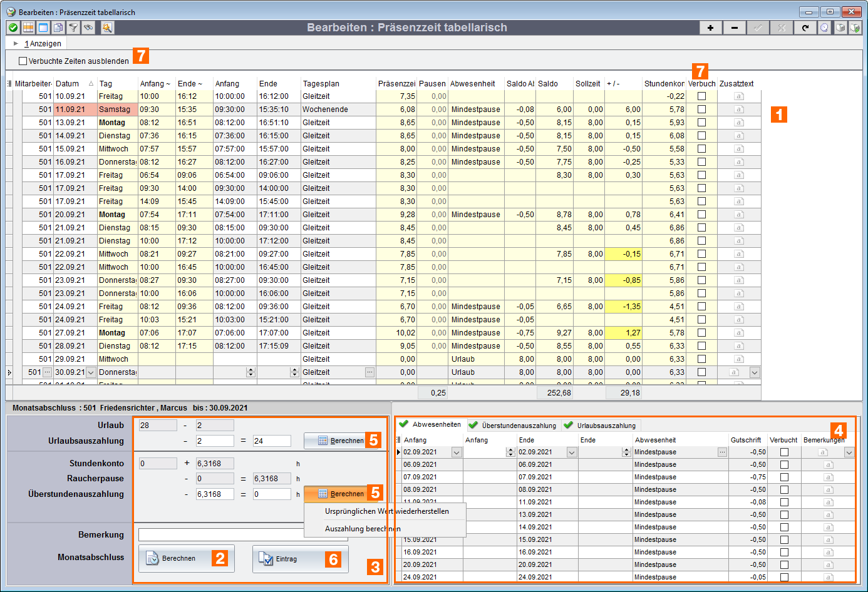
Task: Click the Eintrag button
Action: pos(301,559)
